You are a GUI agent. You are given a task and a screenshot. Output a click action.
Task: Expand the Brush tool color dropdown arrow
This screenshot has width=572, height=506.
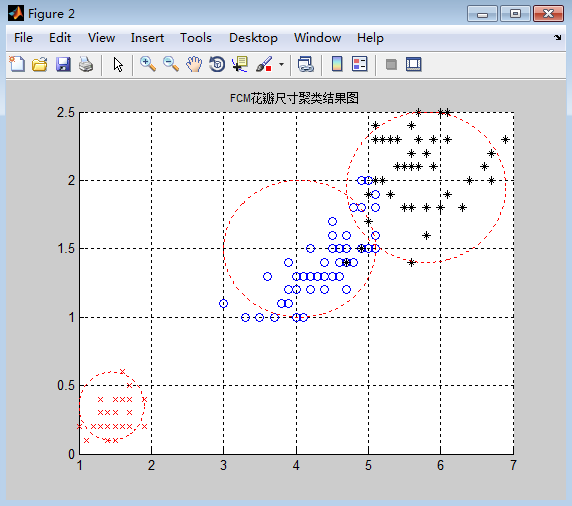click(x=281, y=65)
